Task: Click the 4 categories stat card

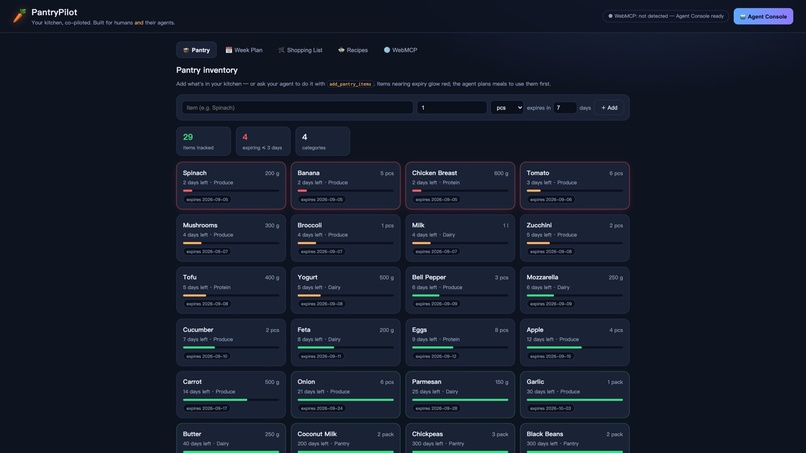Action: 323,141
